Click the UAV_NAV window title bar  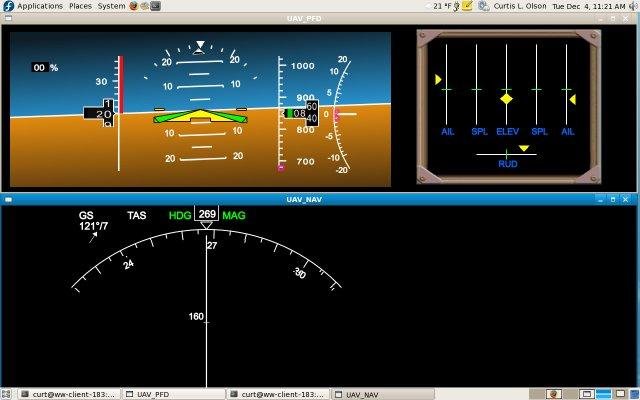[x=304, y=200]
